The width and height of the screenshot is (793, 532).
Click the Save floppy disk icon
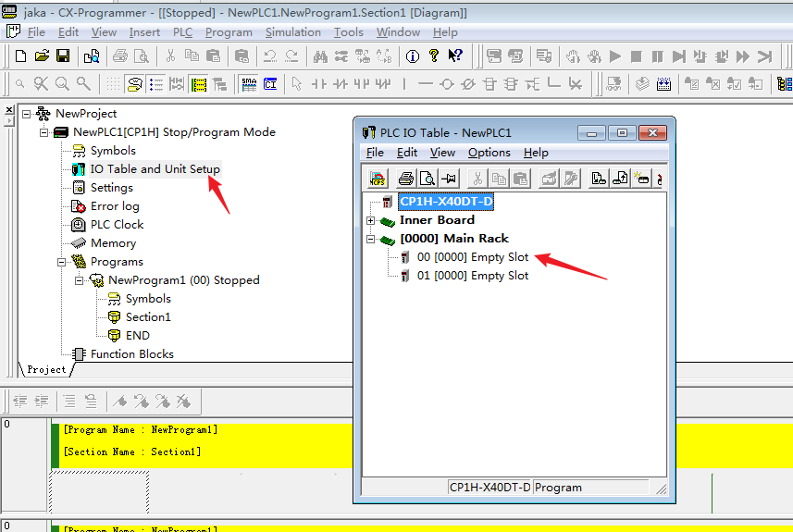point(63,56)
